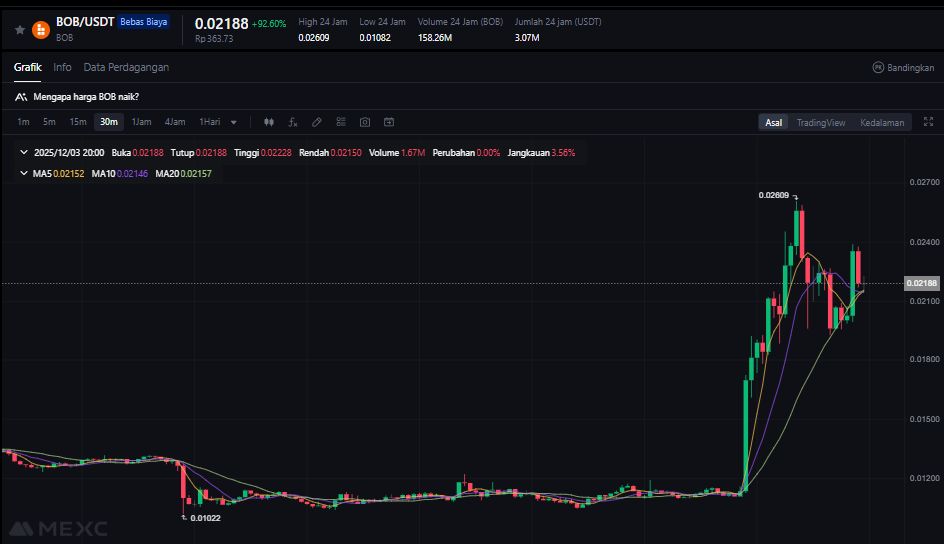
Task: Select the pencil drawing tool
Action: tap(317, 122)
